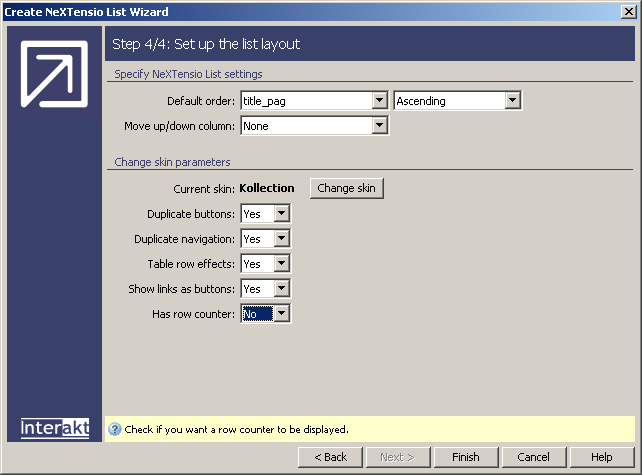Expand the Has row counter dropdown
The width and height of the screenshot is (642, 475).
(x=281, y=314)
